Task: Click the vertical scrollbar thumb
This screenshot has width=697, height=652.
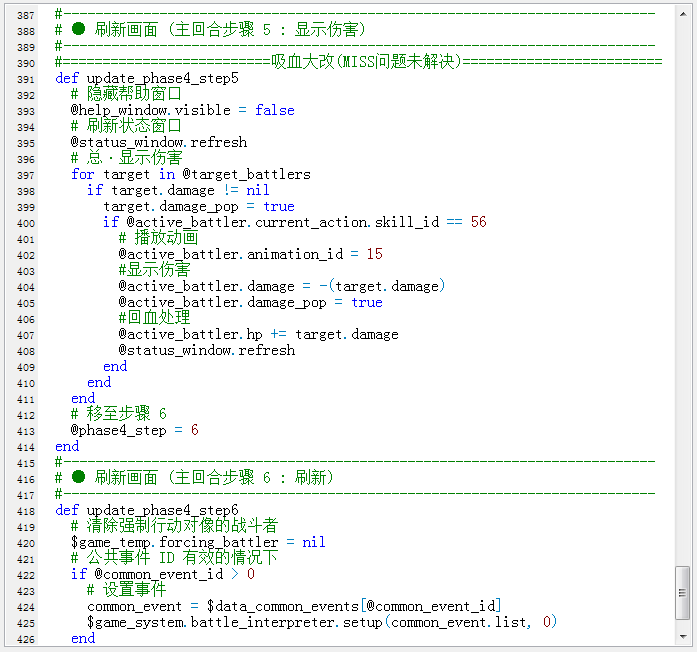Action: pos(682,592)
